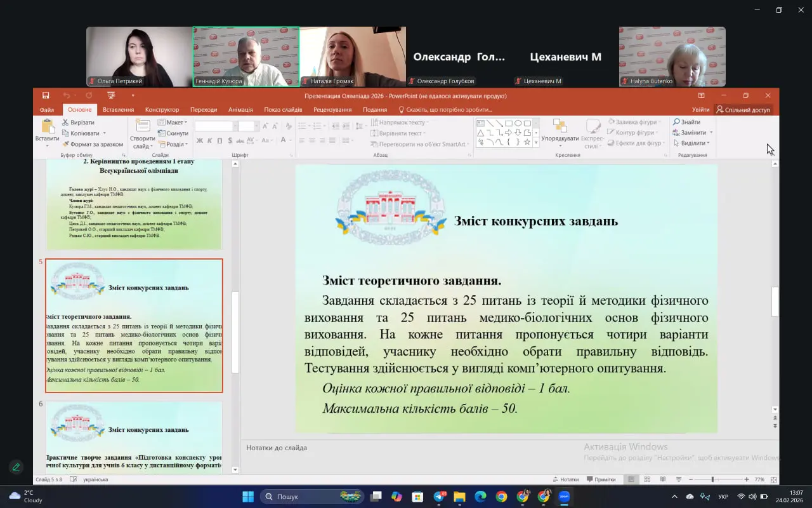Click the Спільний доступ share button
The image size is (812, 508).
[x=743, y=110]
